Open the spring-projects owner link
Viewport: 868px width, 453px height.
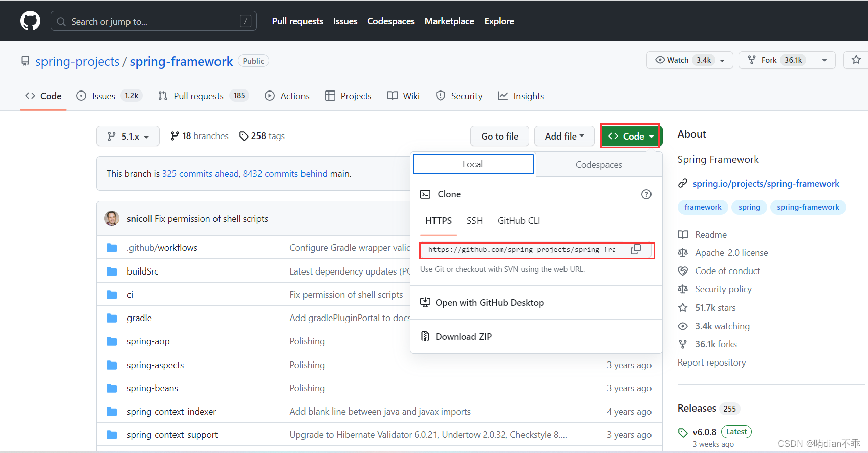point(77,61)
